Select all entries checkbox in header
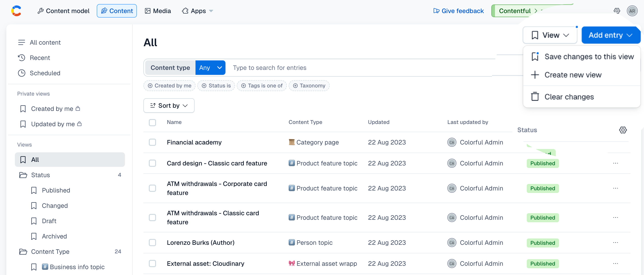This screenshot has height=275, width=644. coord(152,122)
